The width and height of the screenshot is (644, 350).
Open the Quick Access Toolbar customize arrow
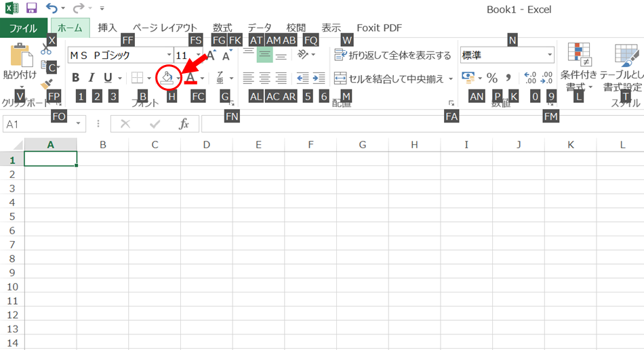point(102,8)
